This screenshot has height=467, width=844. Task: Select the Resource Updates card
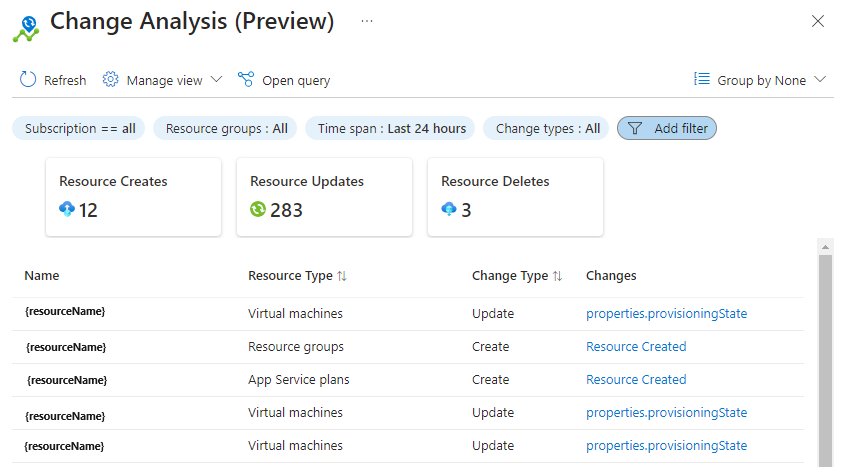click(x=325, y=197)
